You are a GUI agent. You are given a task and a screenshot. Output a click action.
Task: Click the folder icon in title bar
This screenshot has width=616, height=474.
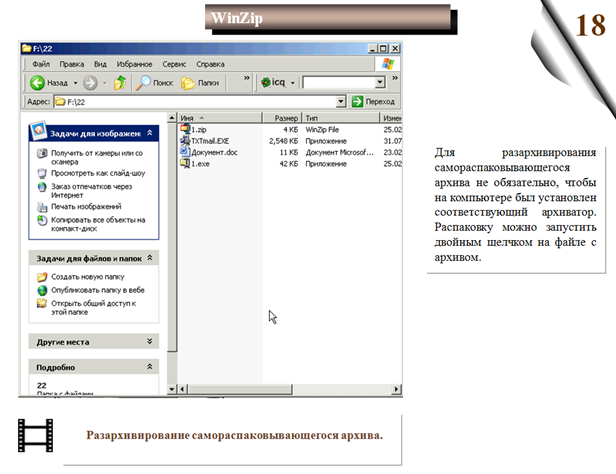pyautogui.click(x=27, y=48)
